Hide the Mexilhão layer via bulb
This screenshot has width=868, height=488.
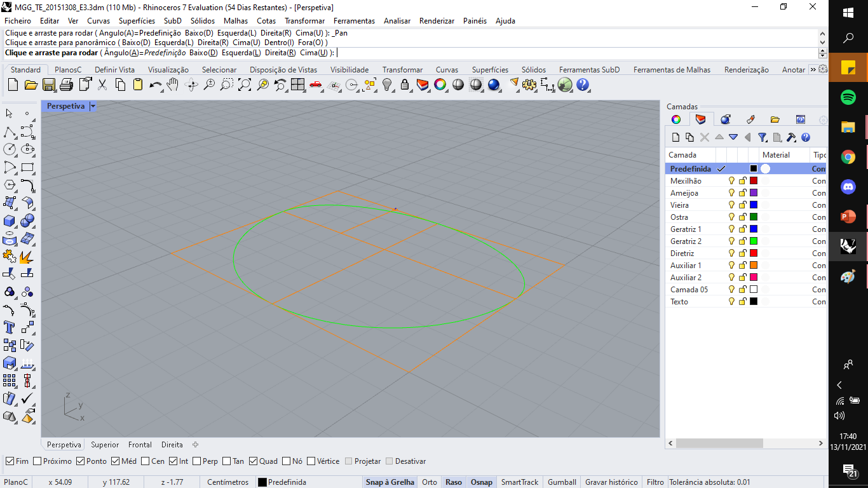pos(731,181)
